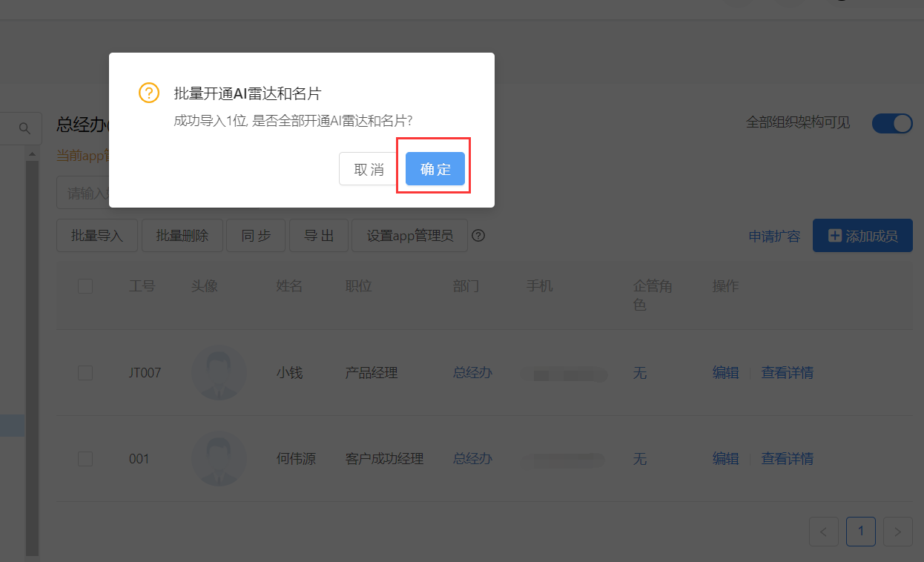Click employee number 001
Screen dimensions: 924x562
click(x=139, y=459)
